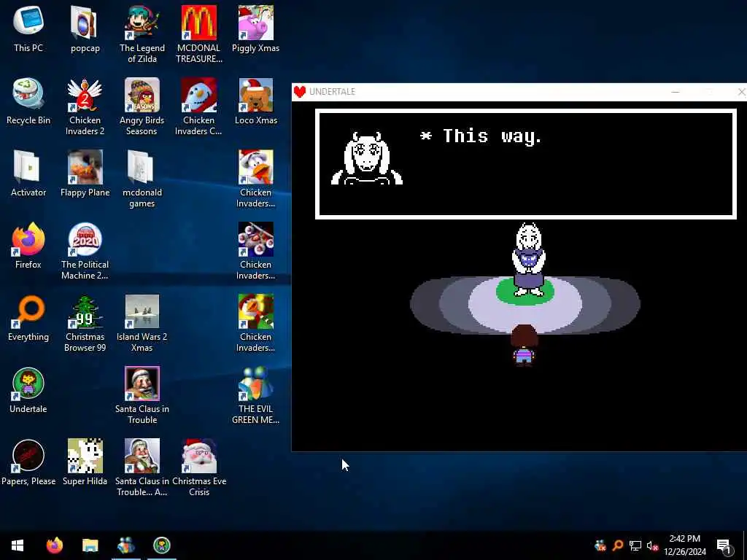The image size is (747, 560).
Task: Open Christmas Eve Crisis shortcut
Action: pyautogui.click(x=198, y=469)
